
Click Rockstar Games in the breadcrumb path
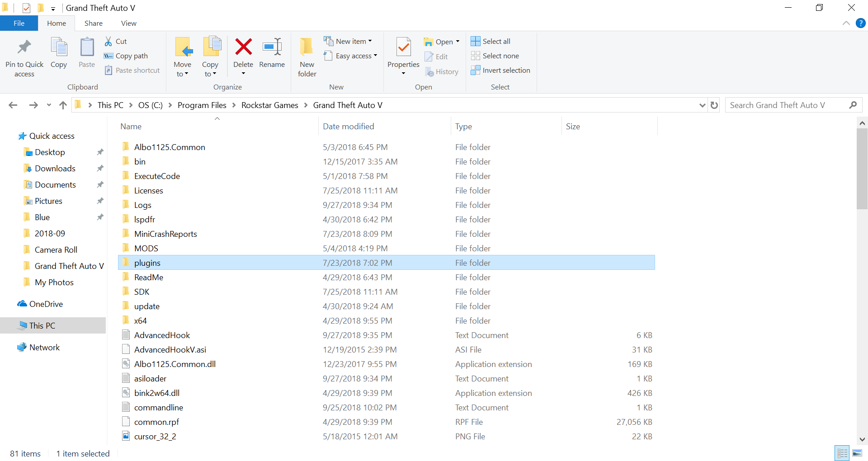[x=270, y=105]
